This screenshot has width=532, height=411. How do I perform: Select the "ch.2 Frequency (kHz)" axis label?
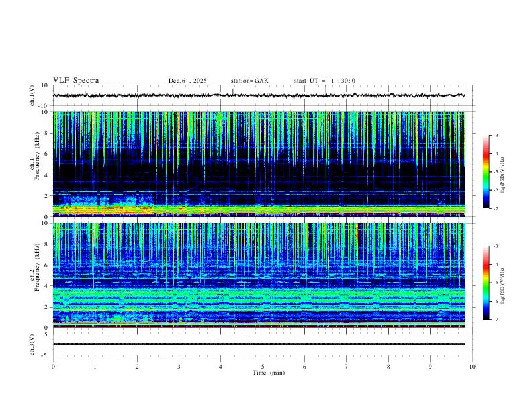coord(34,267)
